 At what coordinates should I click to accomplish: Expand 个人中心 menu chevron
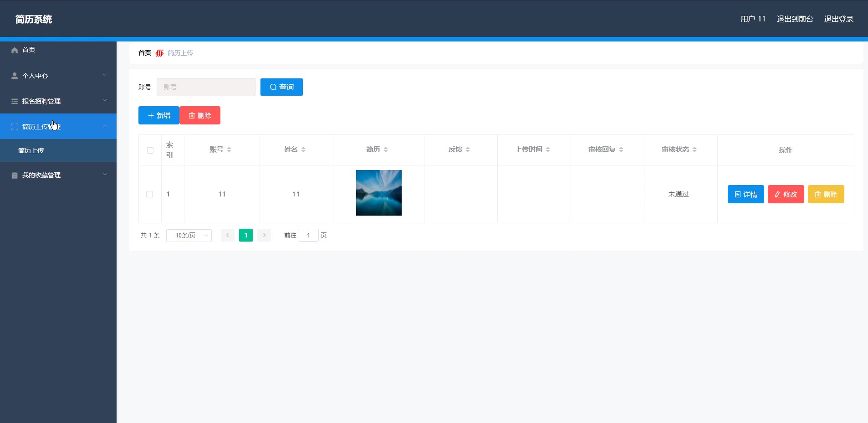click(105, 75)
